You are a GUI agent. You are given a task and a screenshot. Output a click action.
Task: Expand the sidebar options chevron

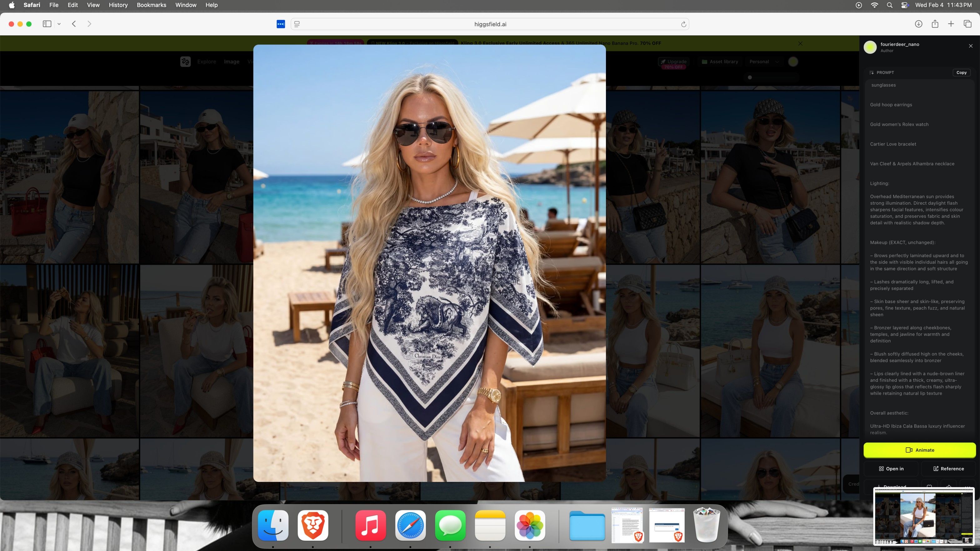pos(59,24)
